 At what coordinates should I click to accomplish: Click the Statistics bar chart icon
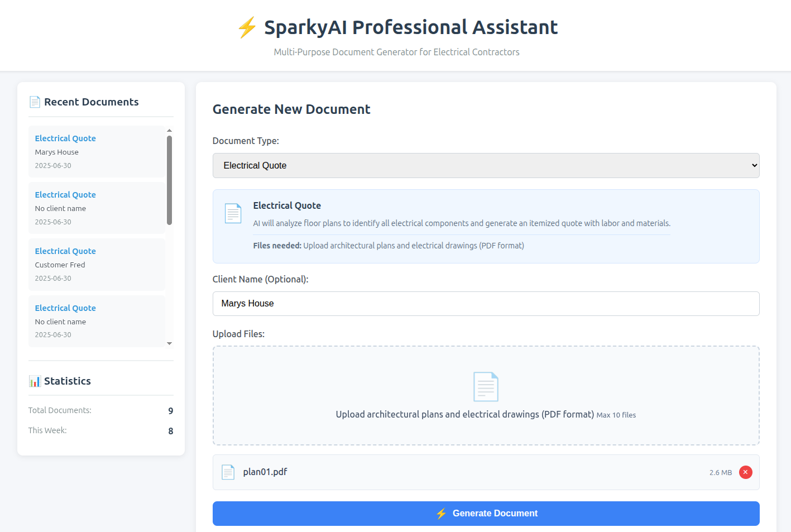pos(35,381)
